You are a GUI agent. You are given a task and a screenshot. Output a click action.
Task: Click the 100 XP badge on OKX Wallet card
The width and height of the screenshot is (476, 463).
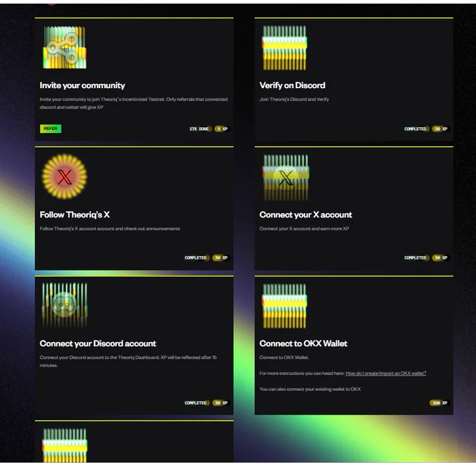(x=440, y=403)
